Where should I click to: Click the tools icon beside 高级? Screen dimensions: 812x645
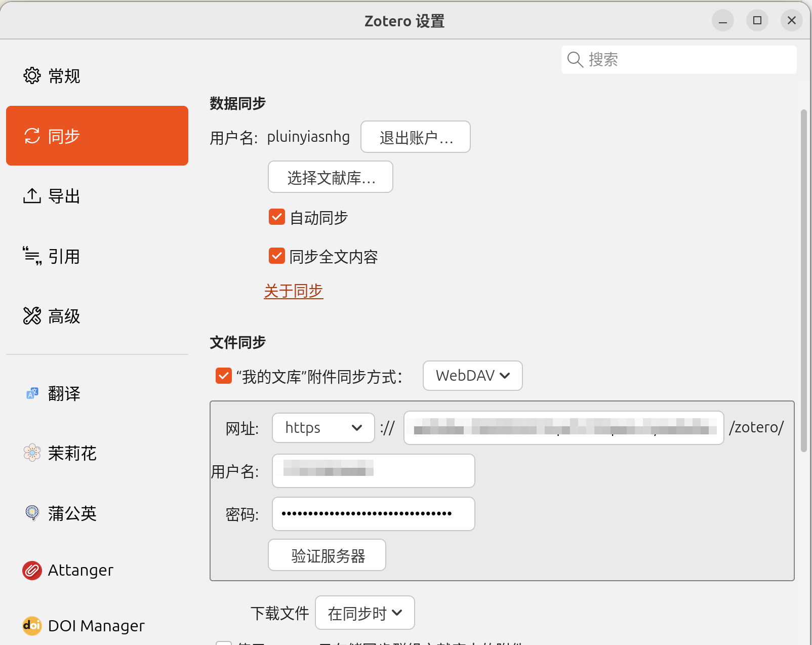tap(32, 316)
